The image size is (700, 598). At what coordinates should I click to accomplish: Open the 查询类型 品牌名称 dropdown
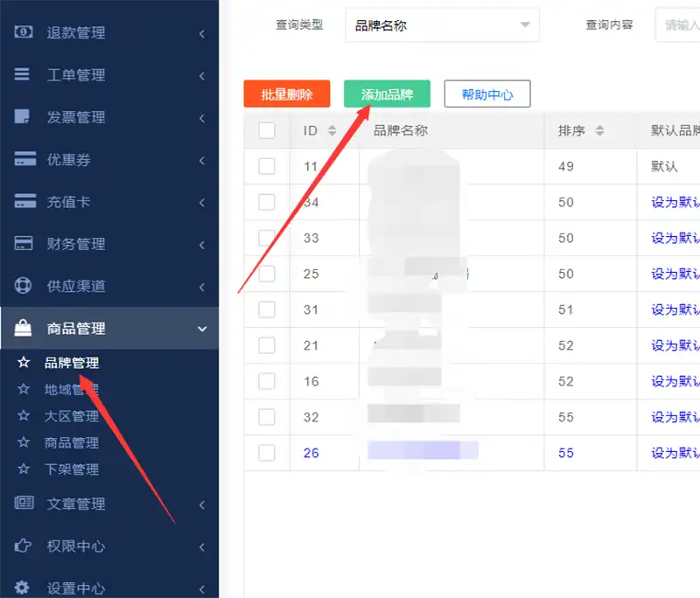point(442,25)
